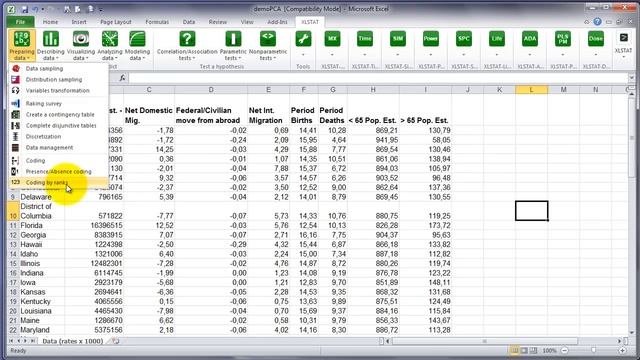Click the Florida cell
The height and width of the screenshot is (360, 640).
point(41,226)
